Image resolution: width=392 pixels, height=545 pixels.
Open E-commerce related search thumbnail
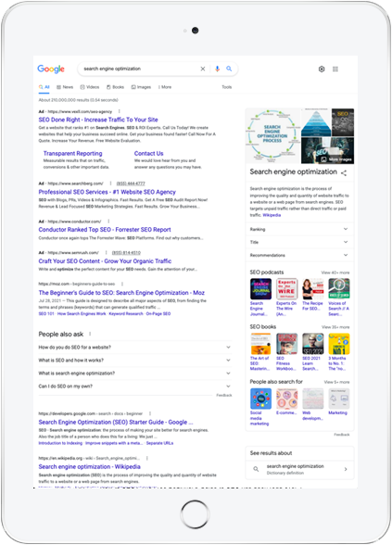(286, 399)
